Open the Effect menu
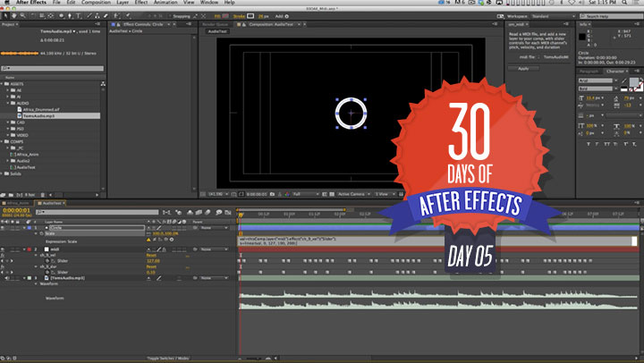644x363 pixels. (141, 3)
